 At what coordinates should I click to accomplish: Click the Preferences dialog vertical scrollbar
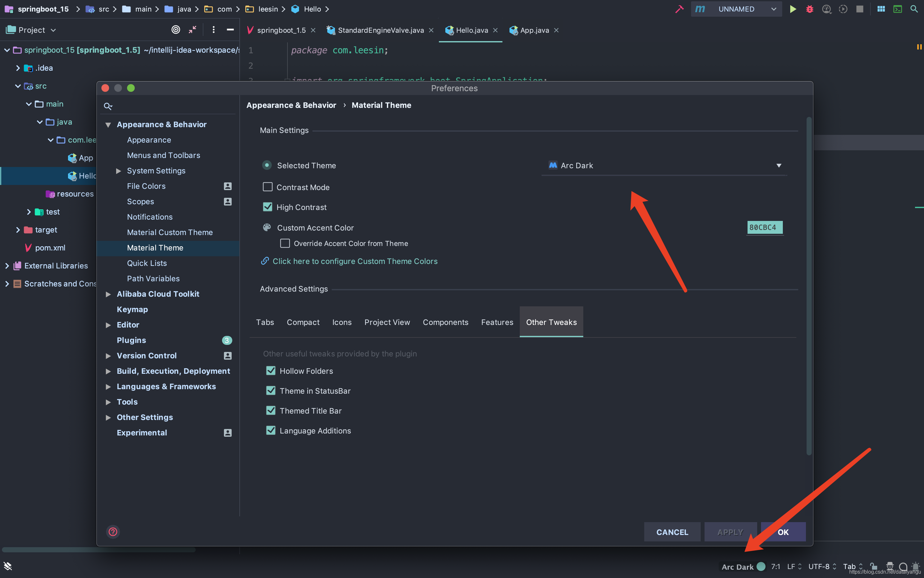pyautogui.click(x=809, y=286)
